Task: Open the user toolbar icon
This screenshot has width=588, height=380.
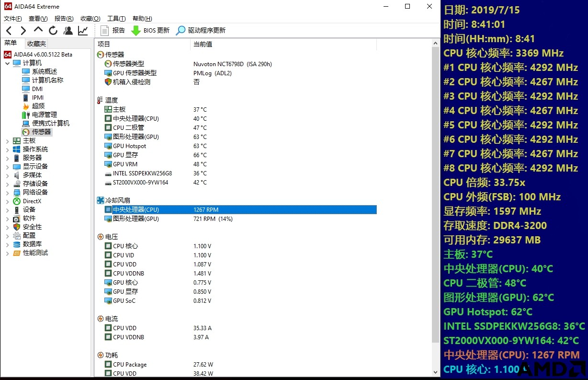Action: [68, 31]
